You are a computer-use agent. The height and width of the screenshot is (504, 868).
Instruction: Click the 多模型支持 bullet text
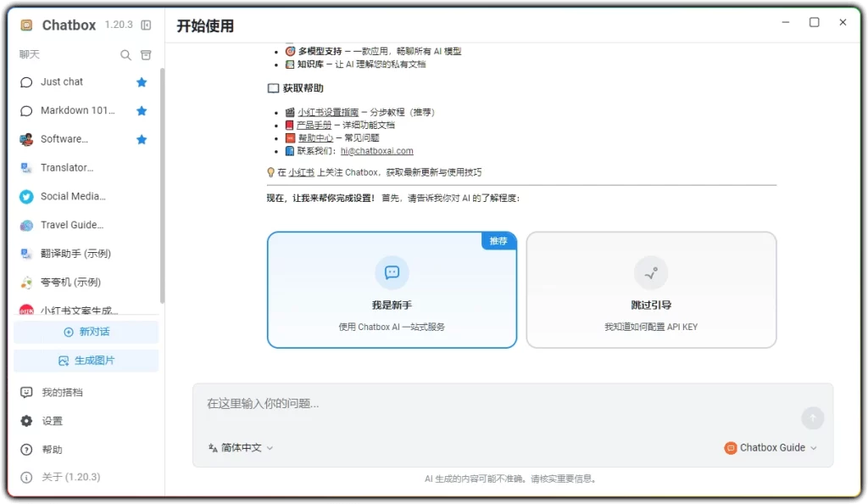click(x=379, y=52)
